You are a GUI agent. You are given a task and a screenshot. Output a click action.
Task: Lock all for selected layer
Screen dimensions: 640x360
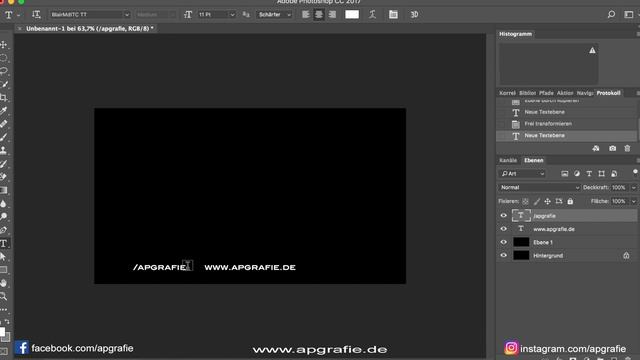570,201
